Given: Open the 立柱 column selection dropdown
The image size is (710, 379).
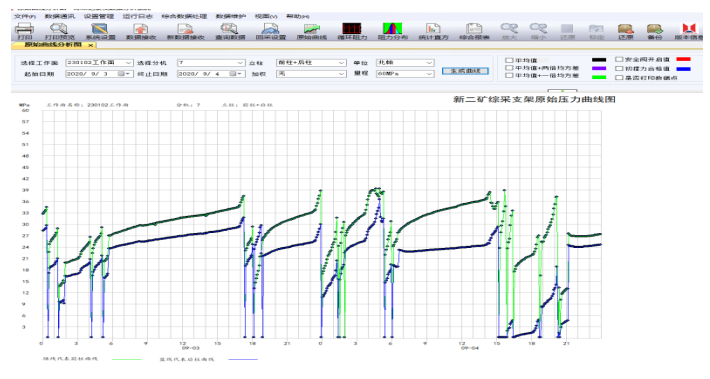Looking at the screenshot, I should tap(311, 63).
